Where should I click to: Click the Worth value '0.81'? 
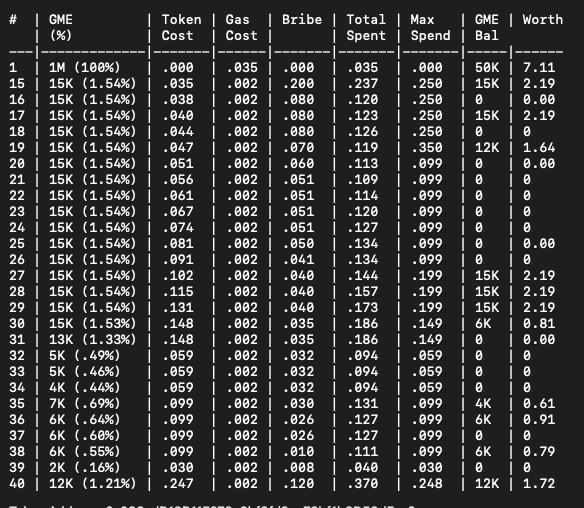pyautogui.click(x=539, y=324)
